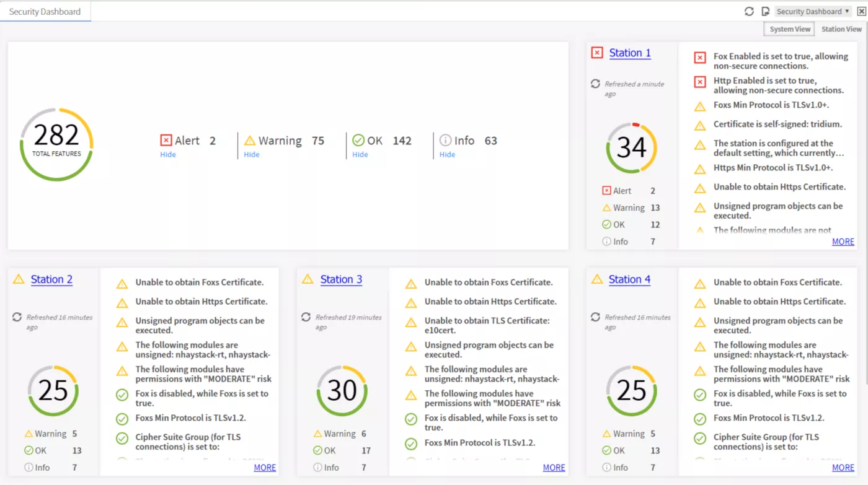
Task: Hide the OK features in summary
Action: 360,155
